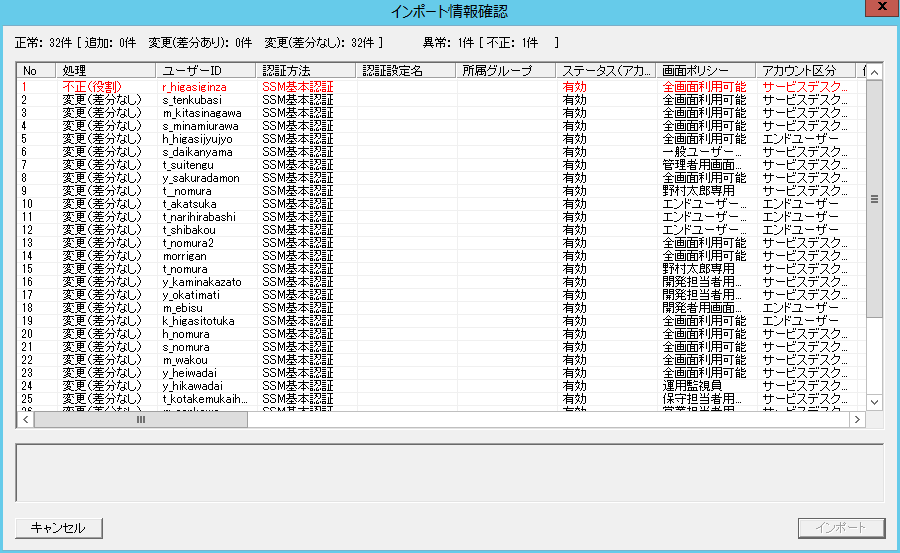Click 保守担当者用 policy in row 25
This screenshot has height=553, width=900.
(x=702, y=399)
